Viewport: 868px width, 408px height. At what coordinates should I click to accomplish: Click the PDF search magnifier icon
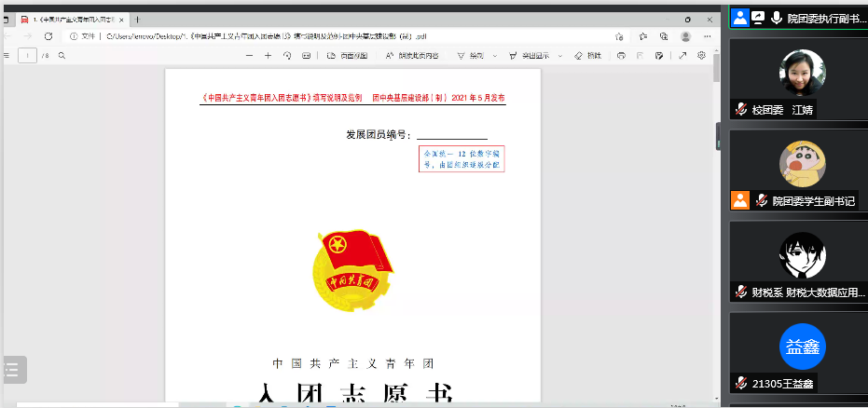pos(62,55)
